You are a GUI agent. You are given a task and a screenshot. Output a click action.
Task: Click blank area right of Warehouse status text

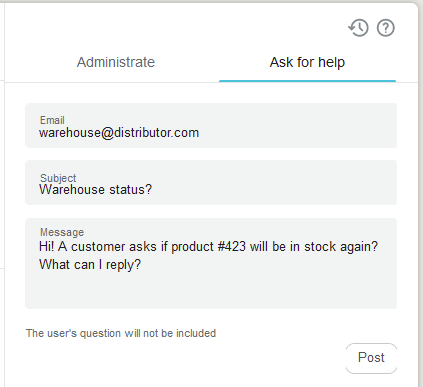[273, 190]
